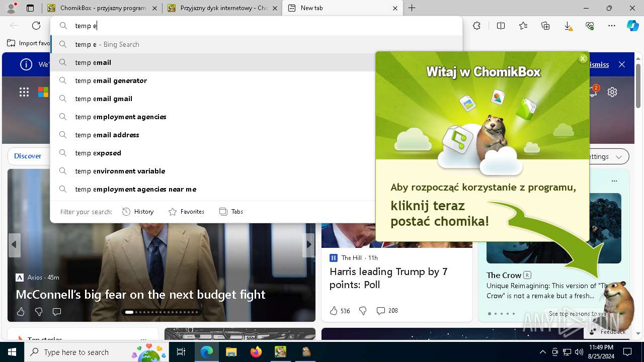Image resolution: width=644 pixels, height=362 pixels.
Task: Filter search by Tabs
Action: pyautogui.click(x=231, y=212)
